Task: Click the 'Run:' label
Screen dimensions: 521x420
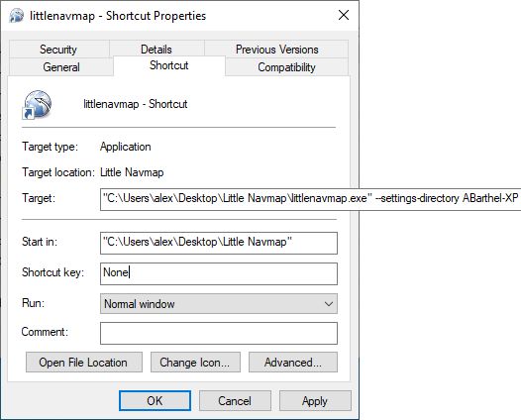Action: pos(33,303)
